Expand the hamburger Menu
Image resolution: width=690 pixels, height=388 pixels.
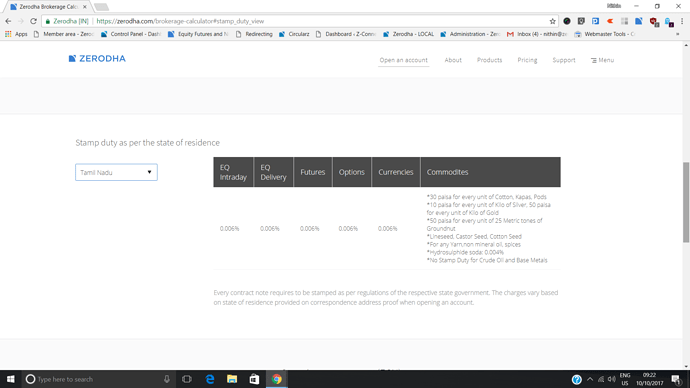[x=602, y=60]
